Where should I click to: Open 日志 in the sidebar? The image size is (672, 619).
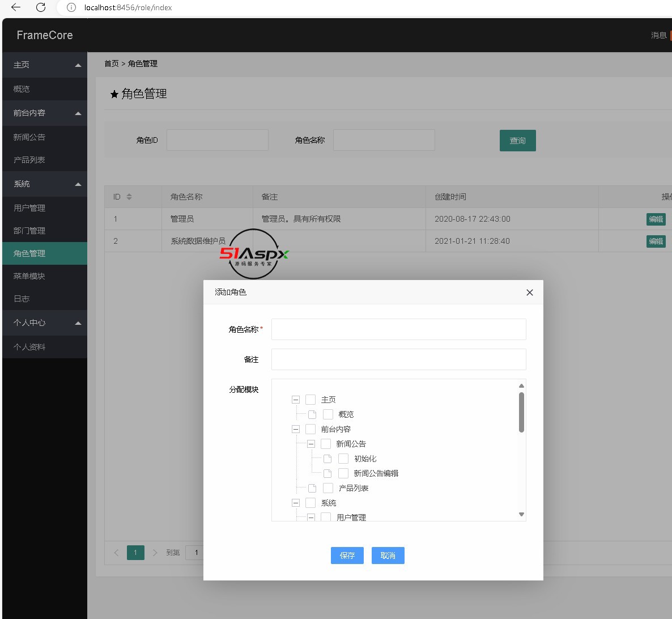coord(45,299)
